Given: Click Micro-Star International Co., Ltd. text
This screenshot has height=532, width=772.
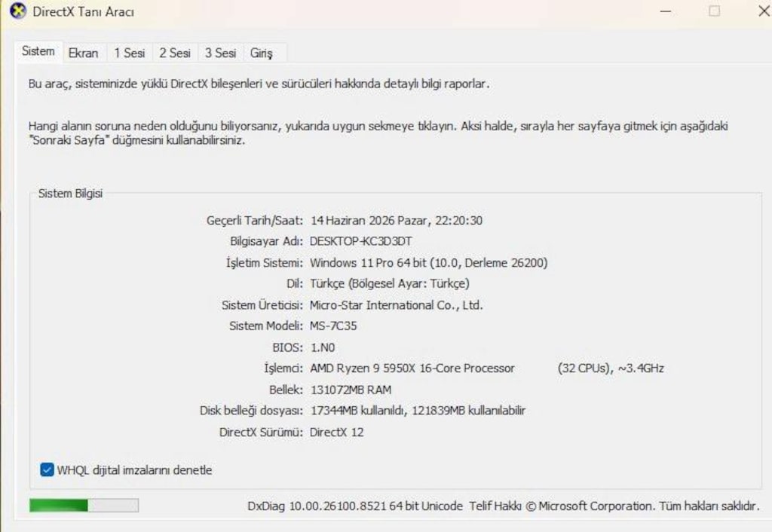Looking at the screenshot, I should click(397, 305).
